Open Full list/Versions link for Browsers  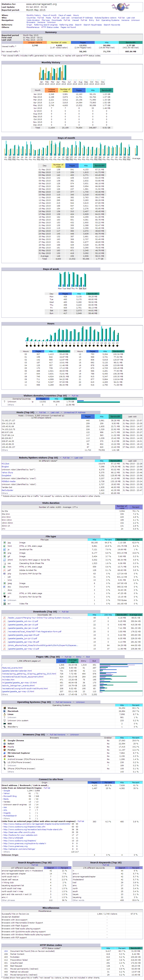tap(57, 735)
